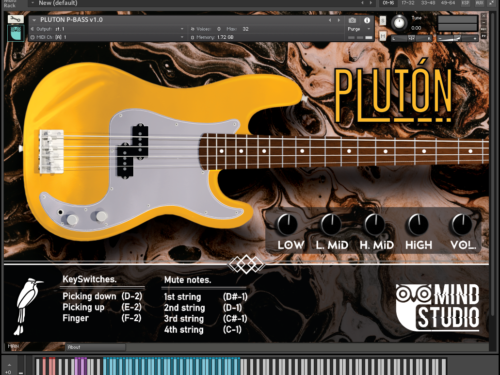This screenshot has height=375, width=500.
Task: Toggle the PV button on the instrument header
Action: (x=484, y=36)
